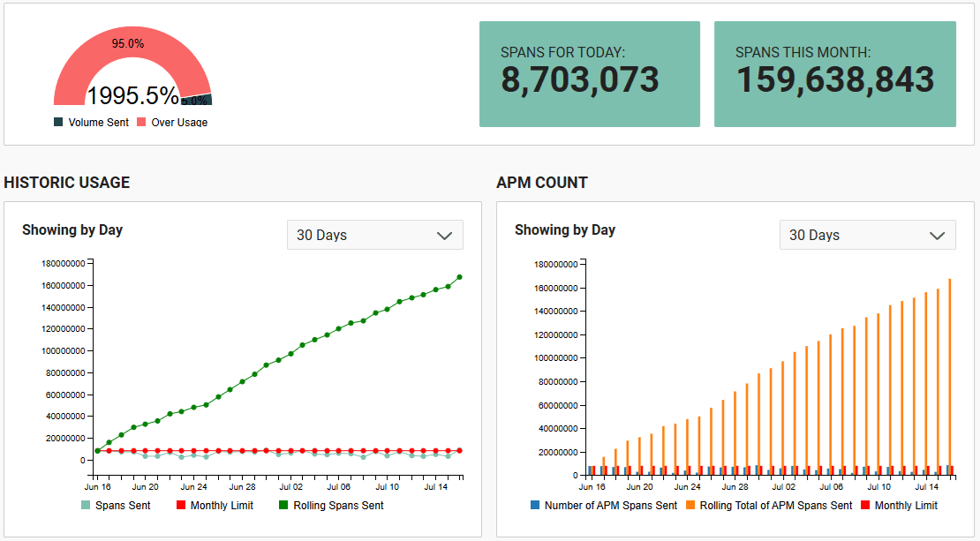980x541 pixels.
Task: Click the Spans This Month total card
Action: (x=834, y=74)
